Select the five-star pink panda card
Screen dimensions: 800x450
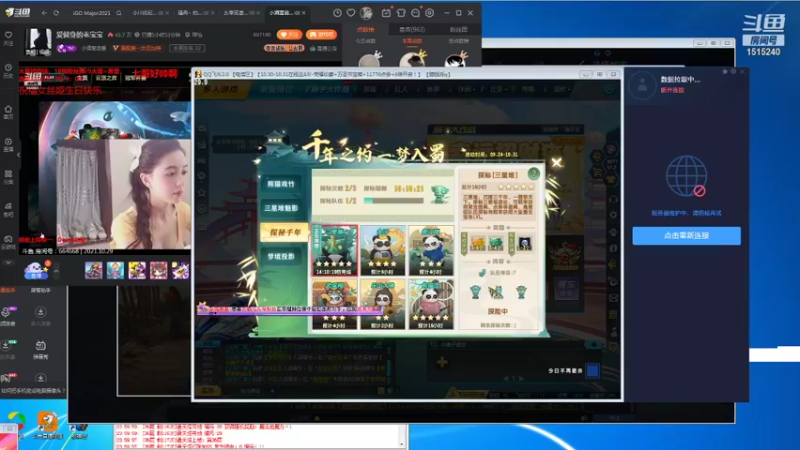(430, 304)
